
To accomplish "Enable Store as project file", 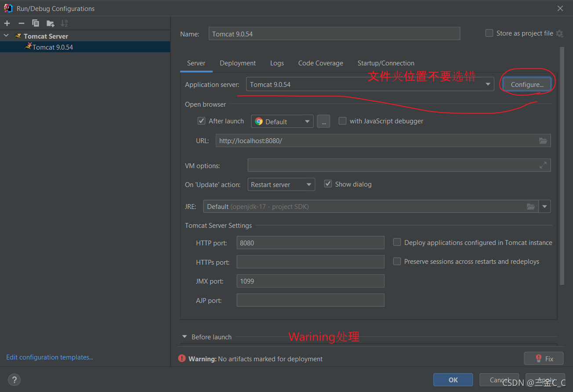I will coord(489,33).
